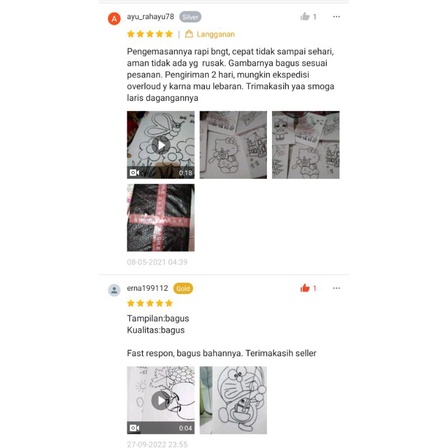This screenshot has height=448, width=448.
Task: Open the third photo of scattered coloring pages
Action: pyautogui.click(x=306, y=145)
